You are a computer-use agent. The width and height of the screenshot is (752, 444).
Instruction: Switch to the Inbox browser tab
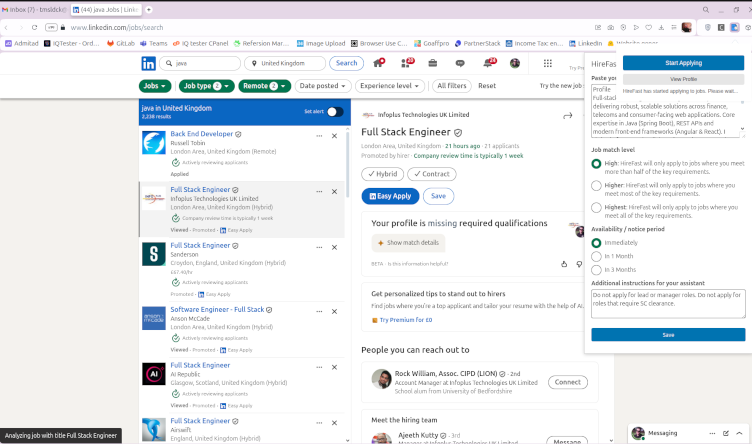[32, 9]
